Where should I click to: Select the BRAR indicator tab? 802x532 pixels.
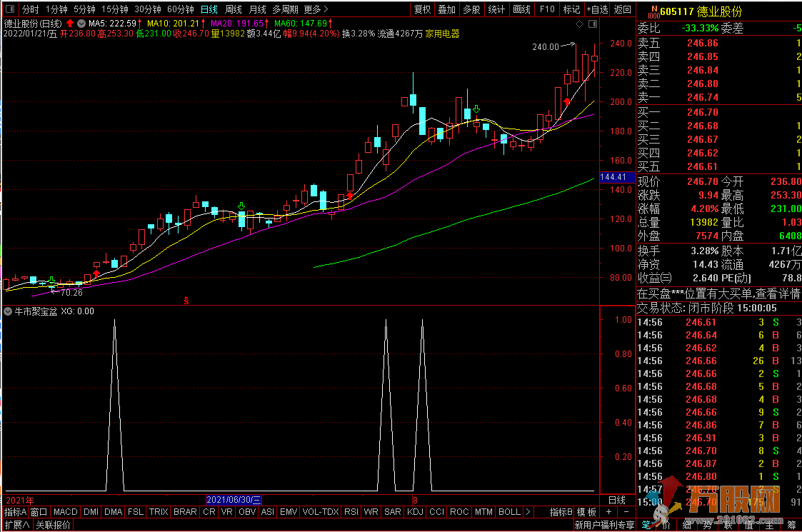tap(185, 511)
